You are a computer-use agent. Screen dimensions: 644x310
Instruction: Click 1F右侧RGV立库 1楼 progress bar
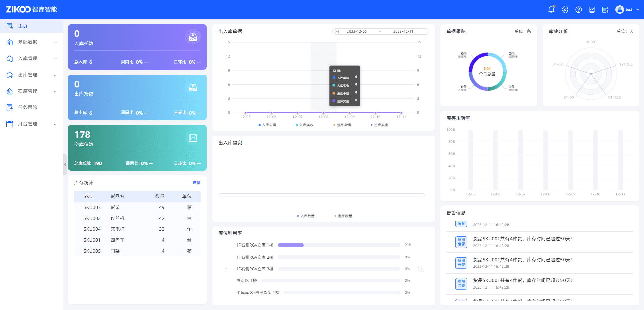339,245
